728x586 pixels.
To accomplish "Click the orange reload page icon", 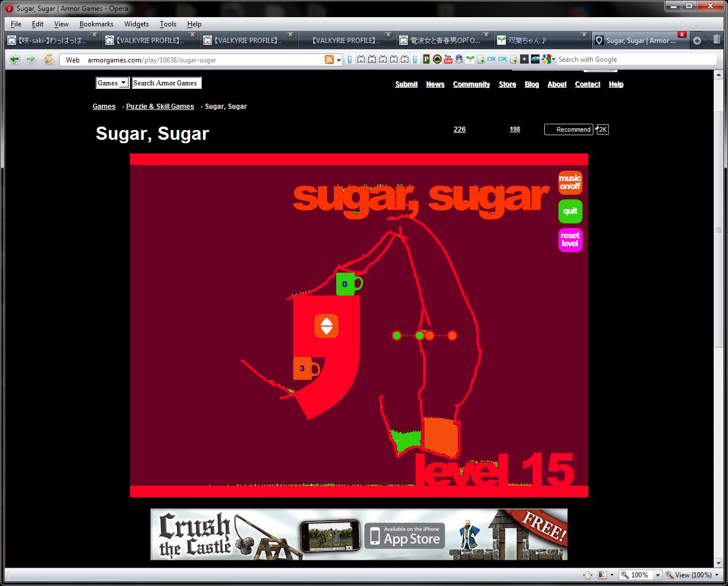I will coord(49,59).
